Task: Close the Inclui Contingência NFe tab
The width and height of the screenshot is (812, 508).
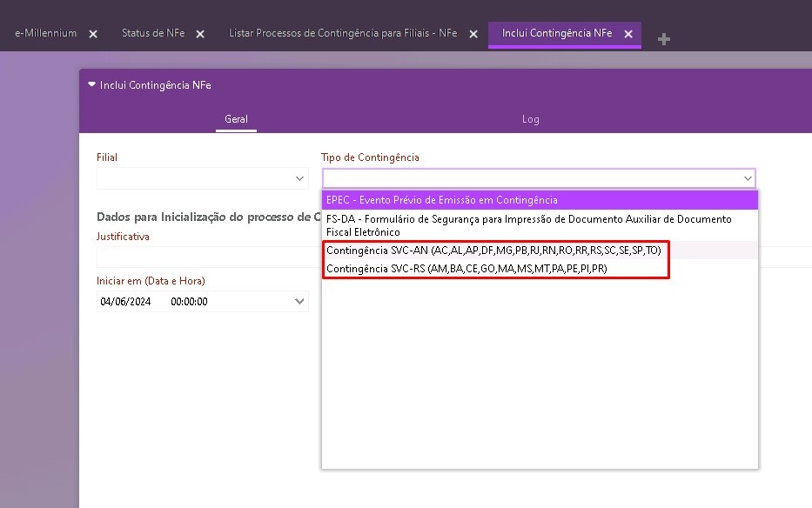Action: pyautogui.click(x=628, y=34)
